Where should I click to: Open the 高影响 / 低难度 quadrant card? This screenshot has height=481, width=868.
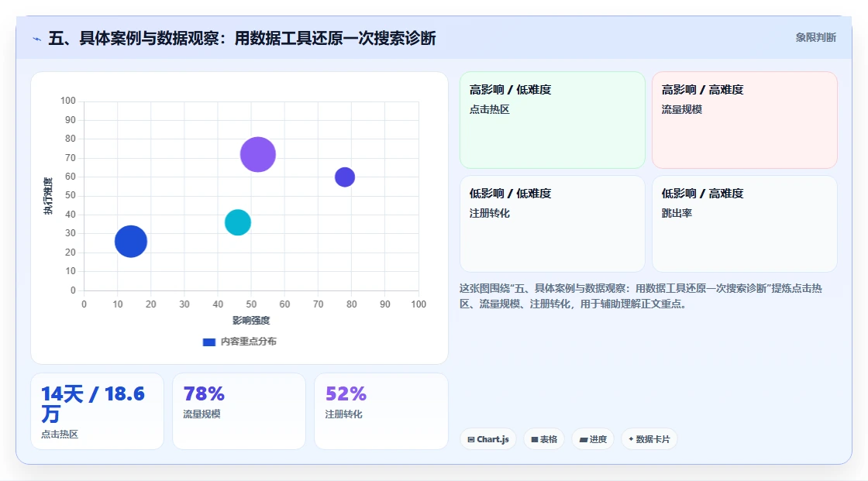tap(553, 120)
